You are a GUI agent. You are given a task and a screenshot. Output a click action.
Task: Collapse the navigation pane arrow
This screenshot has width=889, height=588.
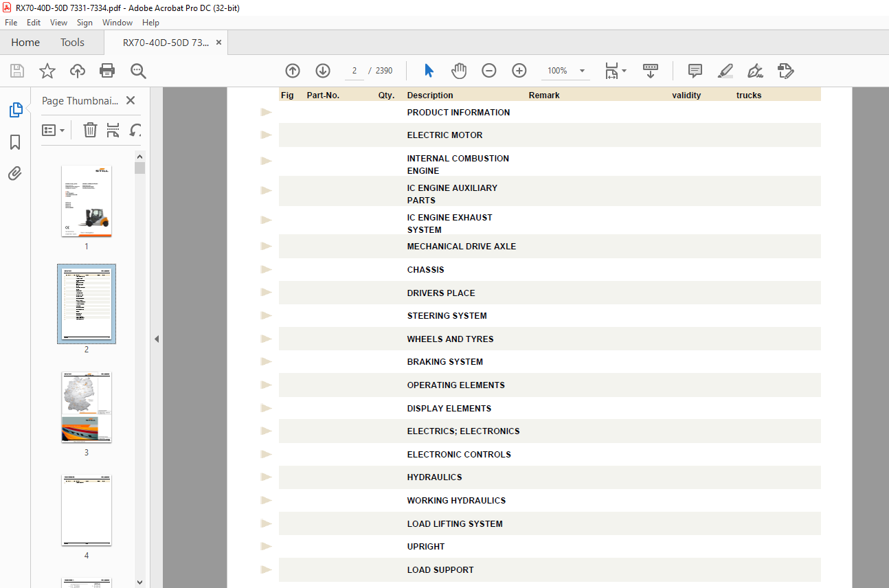tap(157, 339)
